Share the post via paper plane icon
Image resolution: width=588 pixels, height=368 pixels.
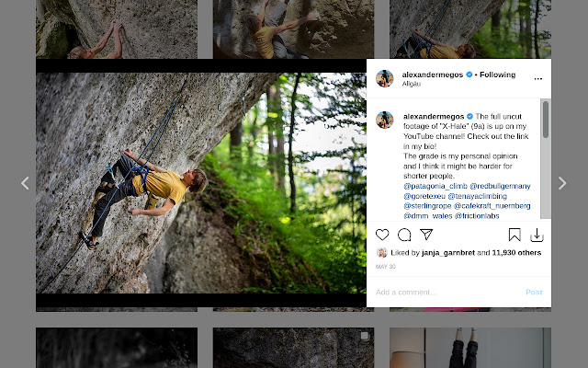pyautogui.click(x=426, y=235)
